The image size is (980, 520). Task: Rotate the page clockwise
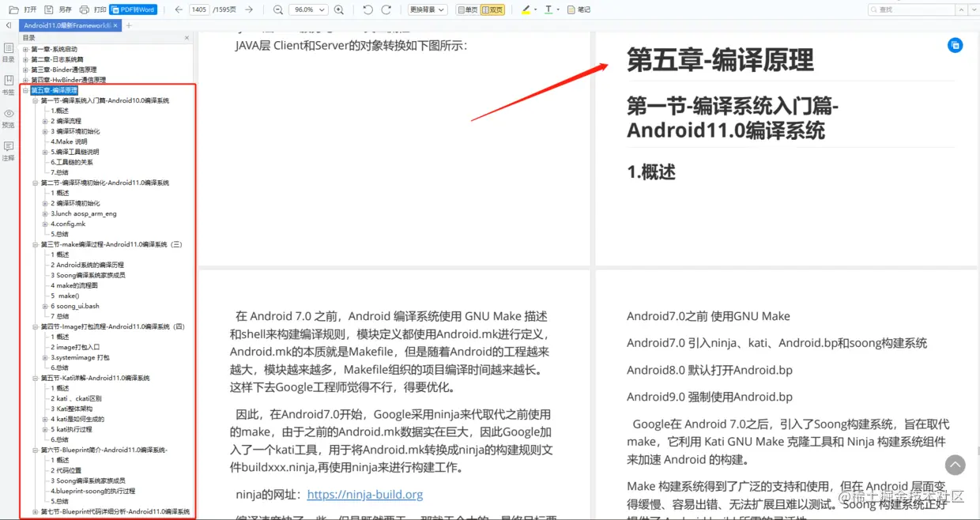pos(386,9)
